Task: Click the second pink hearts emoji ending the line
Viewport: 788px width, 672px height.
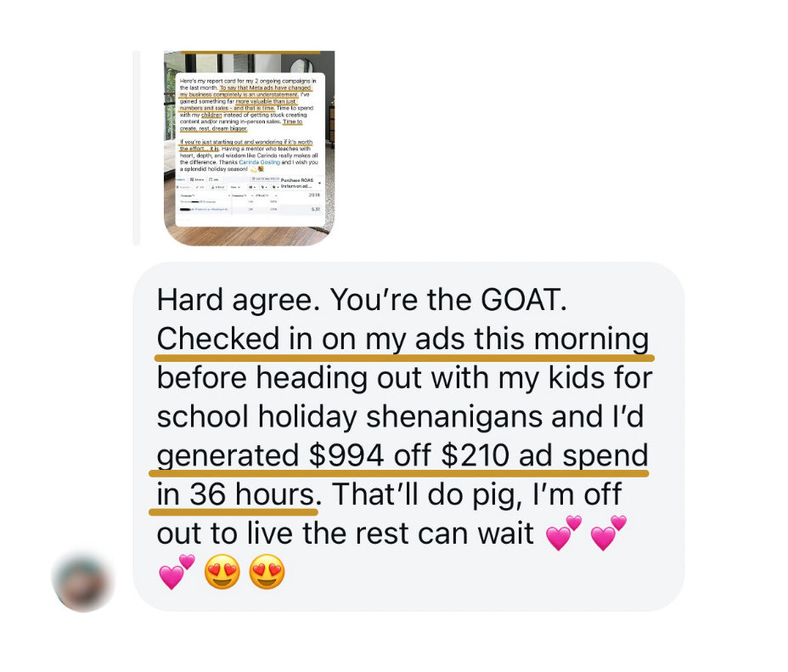Action: [x=609, y=533]
